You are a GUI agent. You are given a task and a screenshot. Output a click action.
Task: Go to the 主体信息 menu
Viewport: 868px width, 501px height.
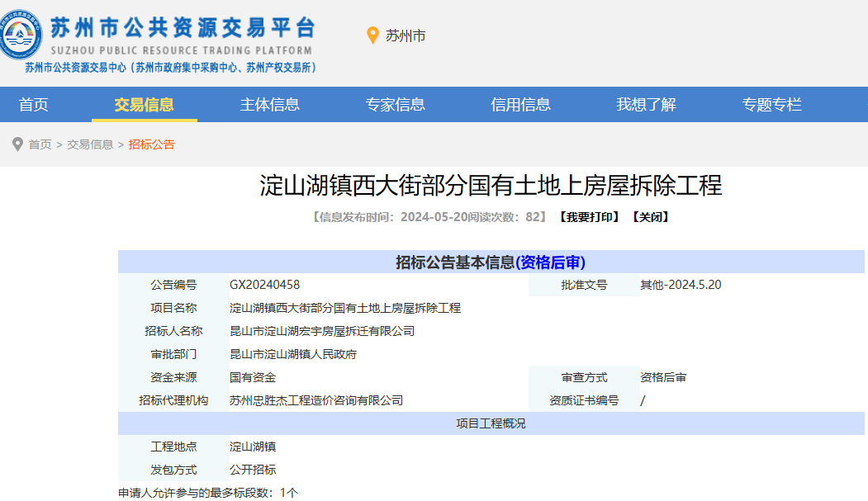(269, 105)
